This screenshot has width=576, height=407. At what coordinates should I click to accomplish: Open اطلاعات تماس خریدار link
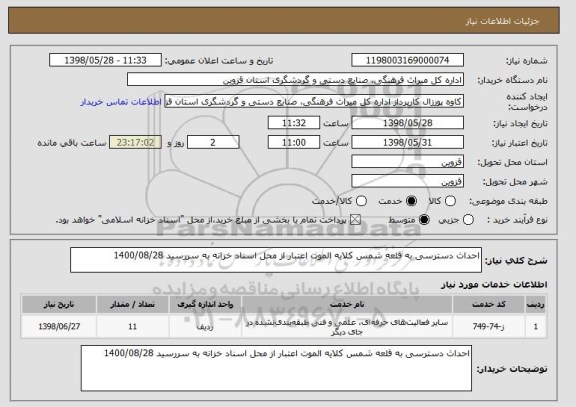[121, 102]
